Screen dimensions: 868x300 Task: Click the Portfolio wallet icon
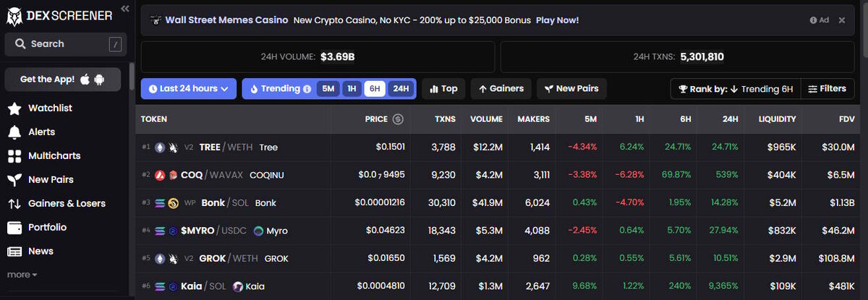(14, 228)
